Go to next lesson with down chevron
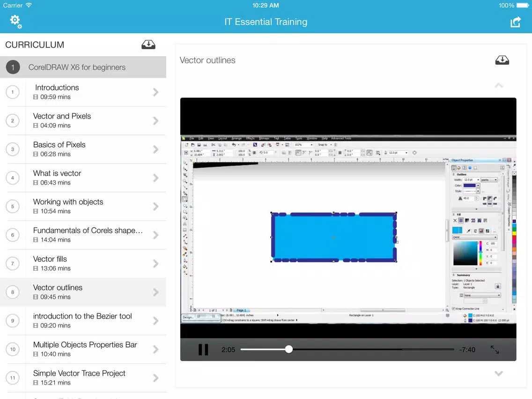 (x=498, y=374)
